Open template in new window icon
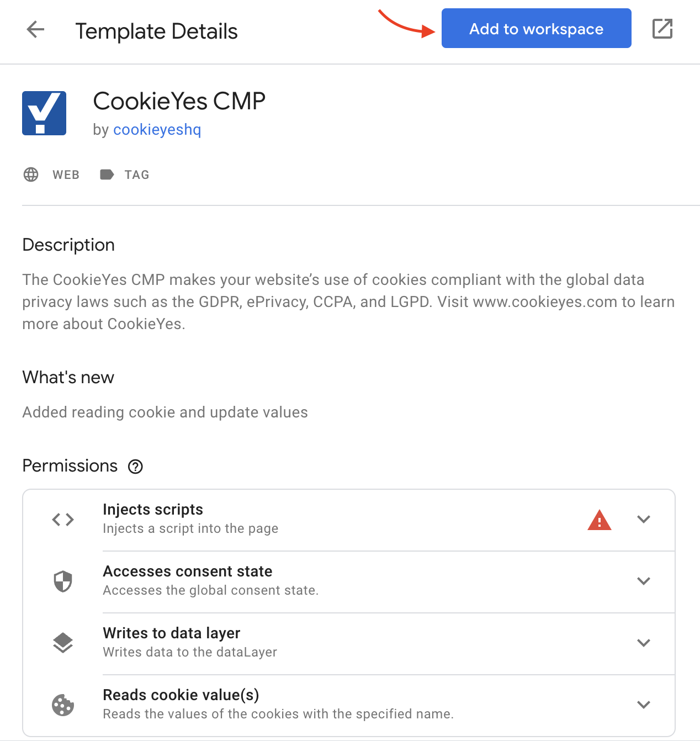The image size is (700, 741). pyautogui.click(x=662, y=29)
